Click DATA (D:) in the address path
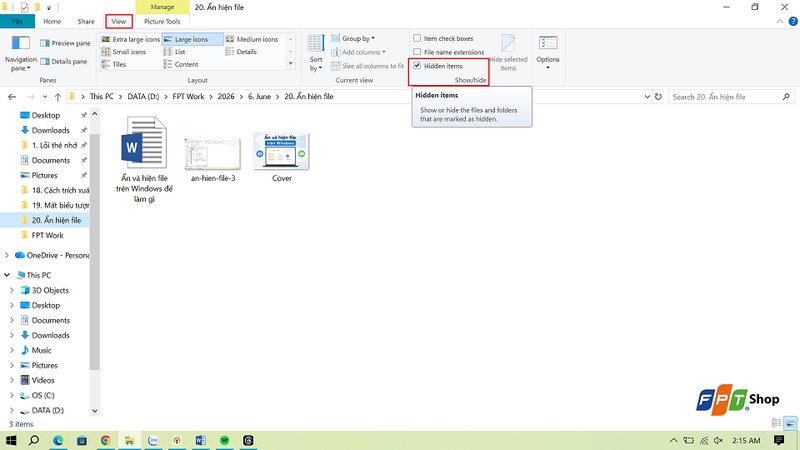This screenshot has height=450, width=800. [143, 96]
